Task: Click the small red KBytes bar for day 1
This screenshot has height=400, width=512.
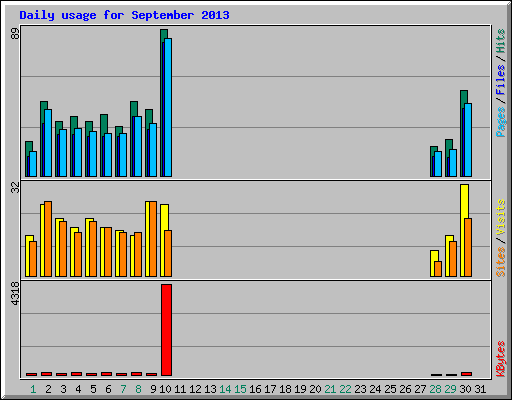Action: pos(31,374)
